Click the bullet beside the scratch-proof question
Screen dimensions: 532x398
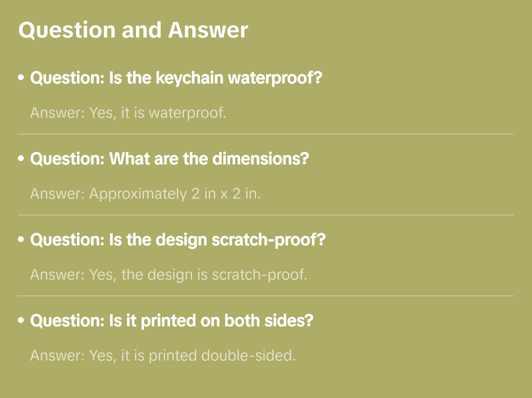tap(21, 239)
